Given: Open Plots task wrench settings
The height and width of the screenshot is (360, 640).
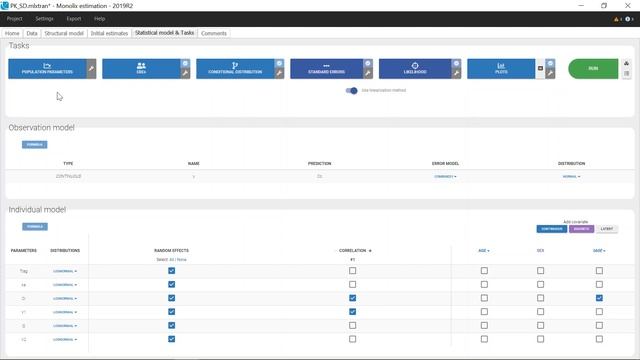Looking at the screenshot, I should 550,73.
